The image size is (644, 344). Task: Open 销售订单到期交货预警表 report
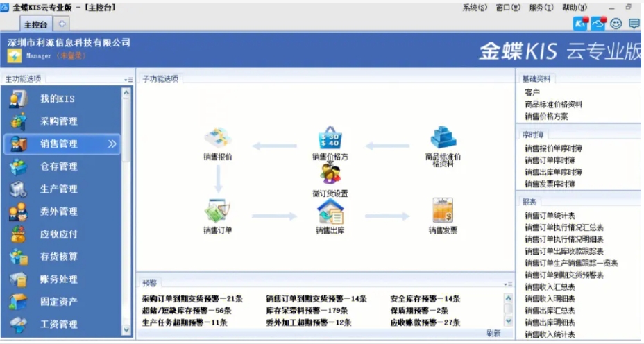(x=564, y=275)
